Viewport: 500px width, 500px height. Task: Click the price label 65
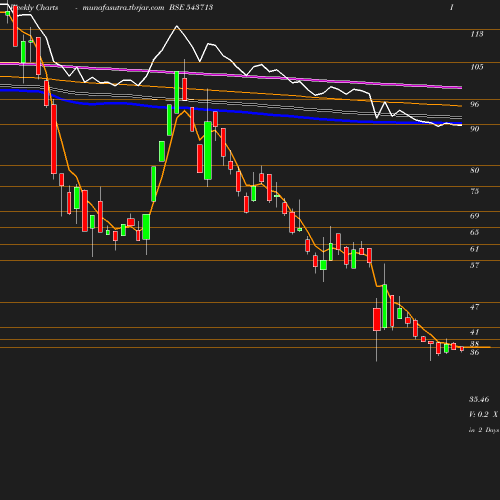474,232
